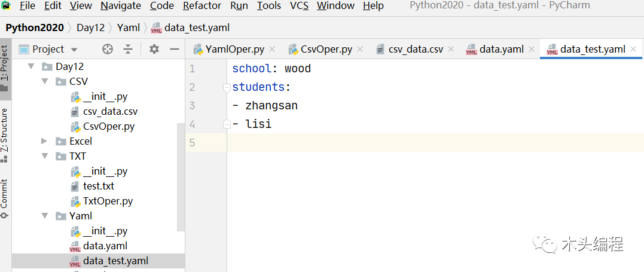Close the YamlOper.py editor tab

point(272,50)
